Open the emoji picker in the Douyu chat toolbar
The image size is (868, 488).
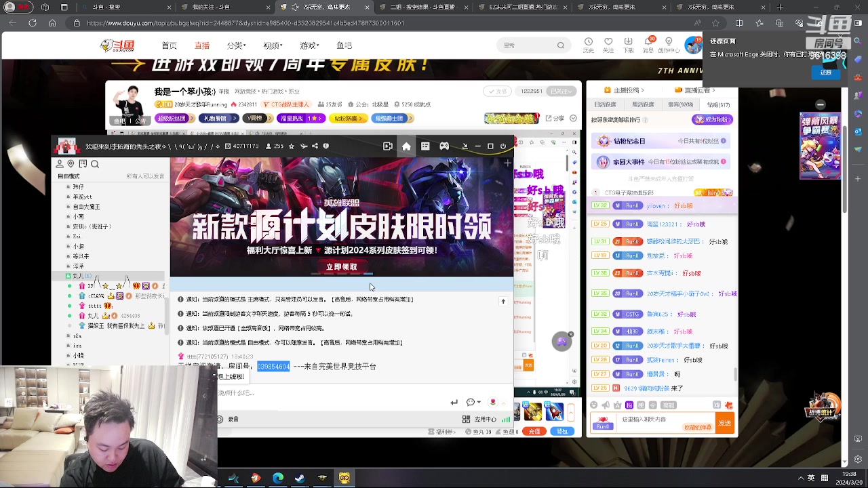coord(594,404)
